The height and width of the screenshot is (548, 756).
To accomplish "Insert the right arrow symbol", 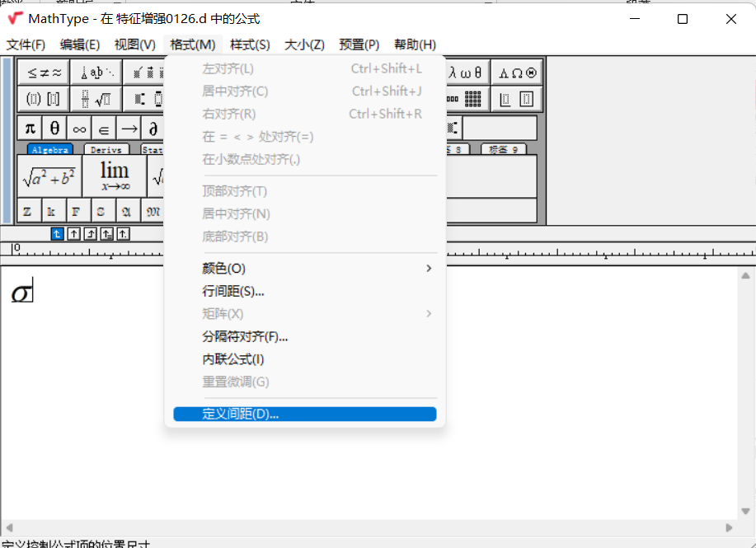I will click(129, 129).
